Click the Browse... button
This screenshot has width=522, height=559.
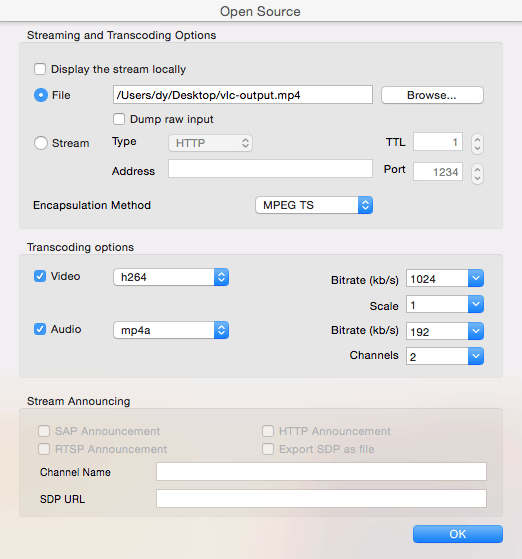coord(432,95)
